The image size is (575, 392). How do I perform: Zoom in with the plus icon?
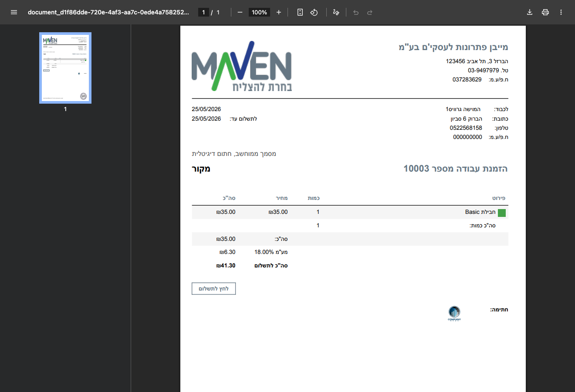pos(279,12)
